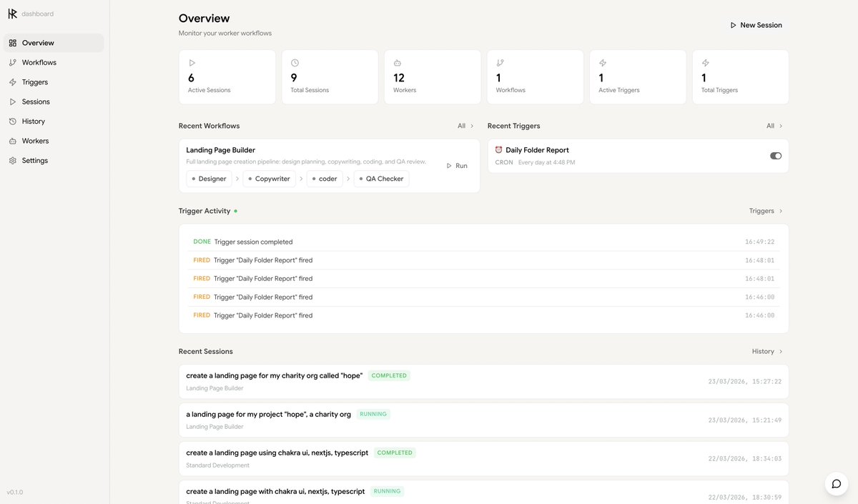The image size is (858, 504).
Task: Click the COMPLETED badge on the hope charity session
Action: [389, 375]
